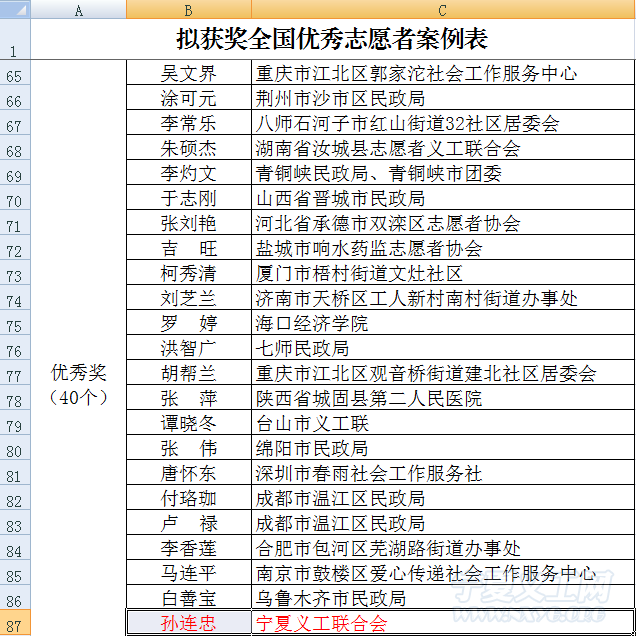Select name cell 李香莲
636x636 pixels.
click(189, 548)
